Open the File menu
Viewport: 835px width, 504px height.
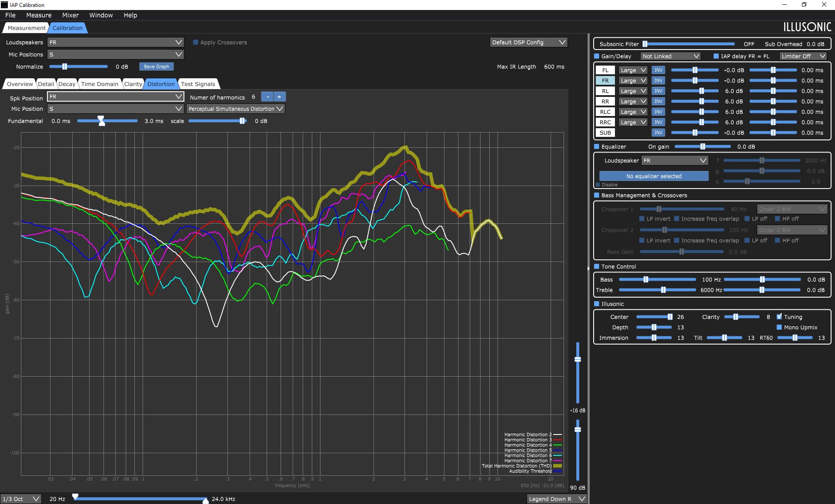point(10,15)
